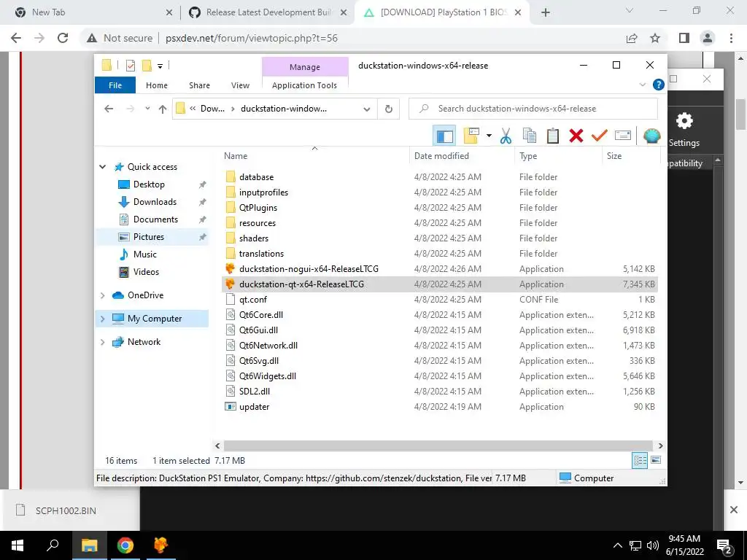Select the qt.conf file

253,300
